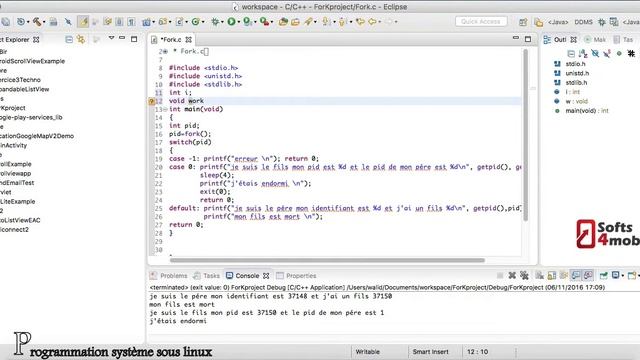Open the Debug configurations dropdown arrow

pyautogui.click(x=222, y=22)
